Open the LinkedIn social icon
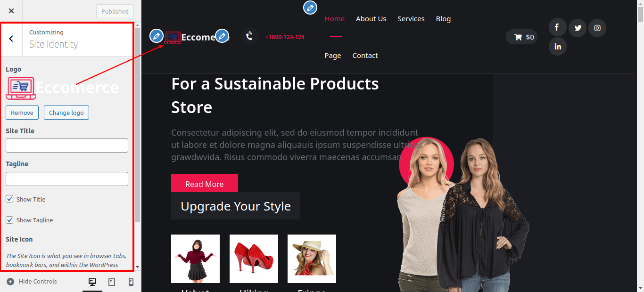This screenshot has height=292, width=644. [558, 46]
